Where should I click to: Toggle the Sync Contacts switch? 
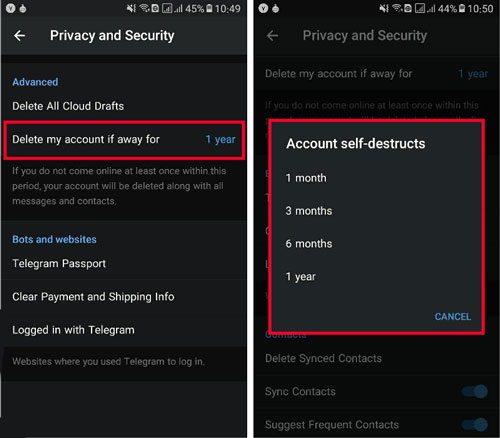coord(476,391)
